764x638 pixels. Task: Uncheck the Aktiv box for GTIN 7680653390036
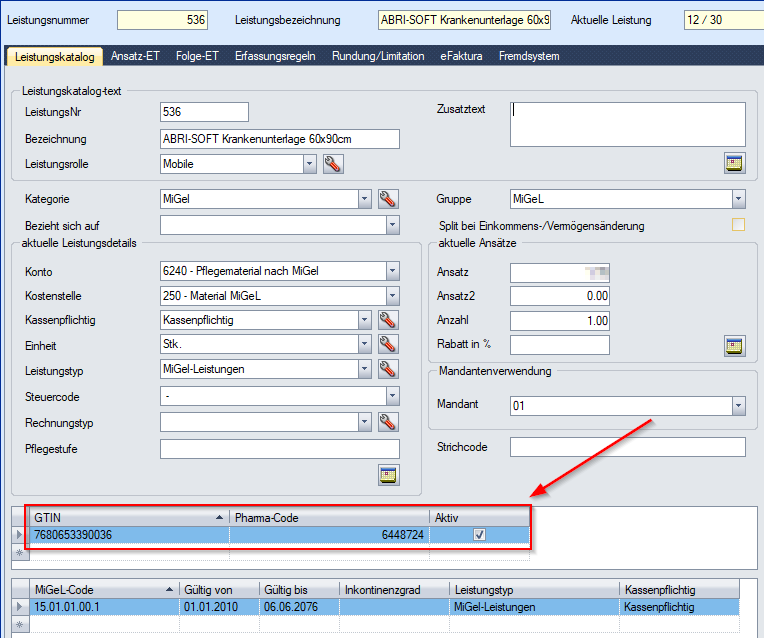[x=479, y=535]
